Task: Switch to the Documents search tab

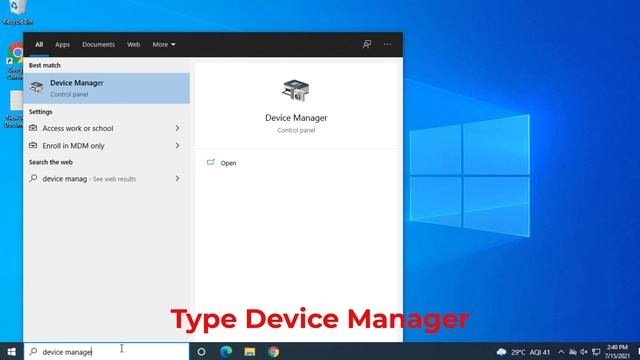Action: (98, 44)
